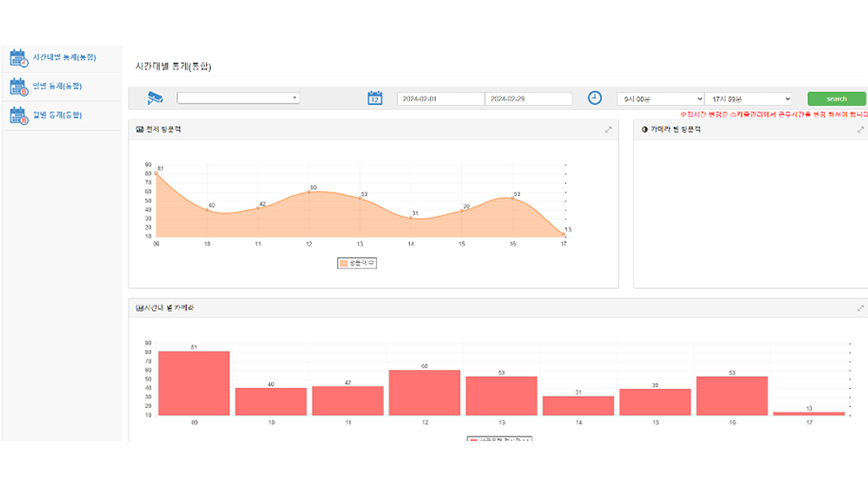
Task: Open 일별 통계(통합) menu item
Action: (x=57, y=86)
